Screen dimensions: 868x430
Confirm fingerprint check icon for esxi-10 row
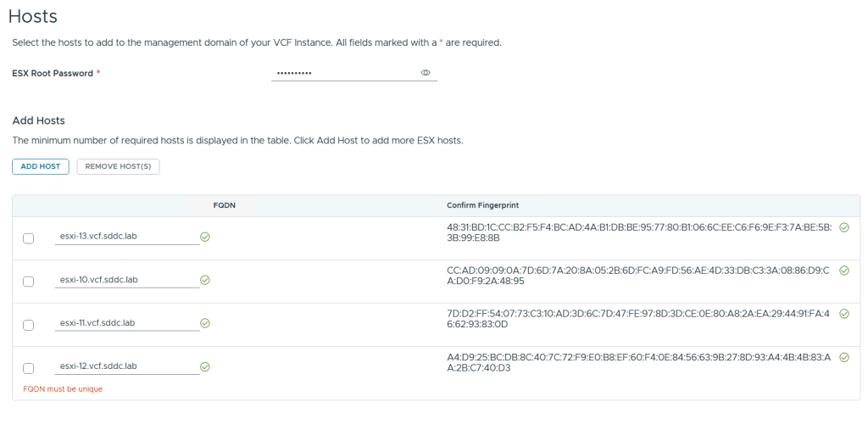click(843, 271)
